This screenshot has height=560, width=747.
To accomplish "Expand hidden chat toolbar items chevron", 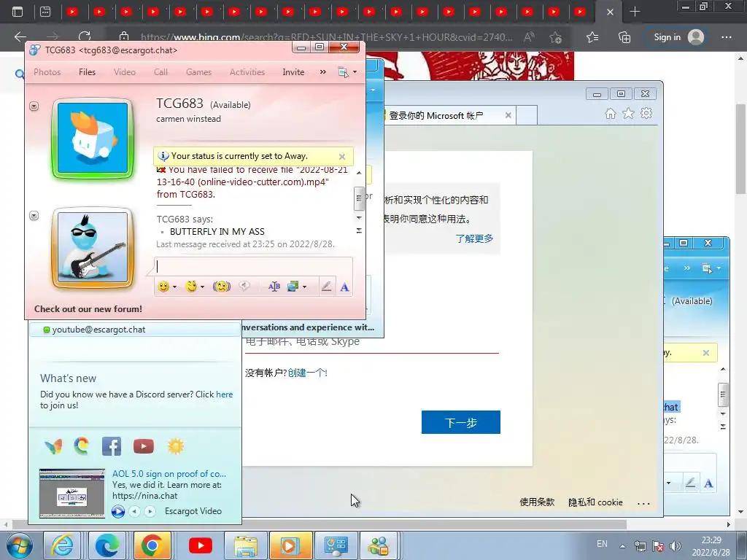I will coord(323,72).
